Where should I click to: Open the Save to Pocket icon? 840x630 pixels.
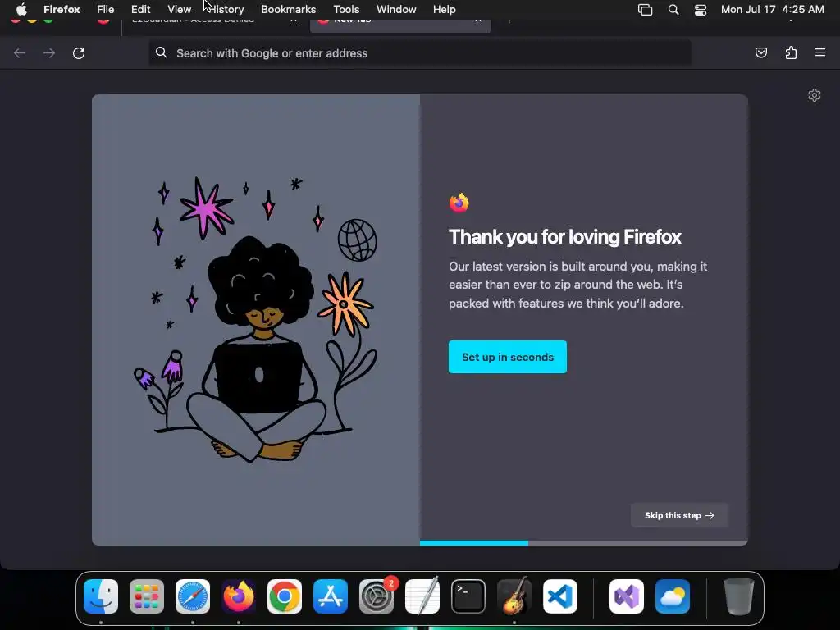coord(761,52)
